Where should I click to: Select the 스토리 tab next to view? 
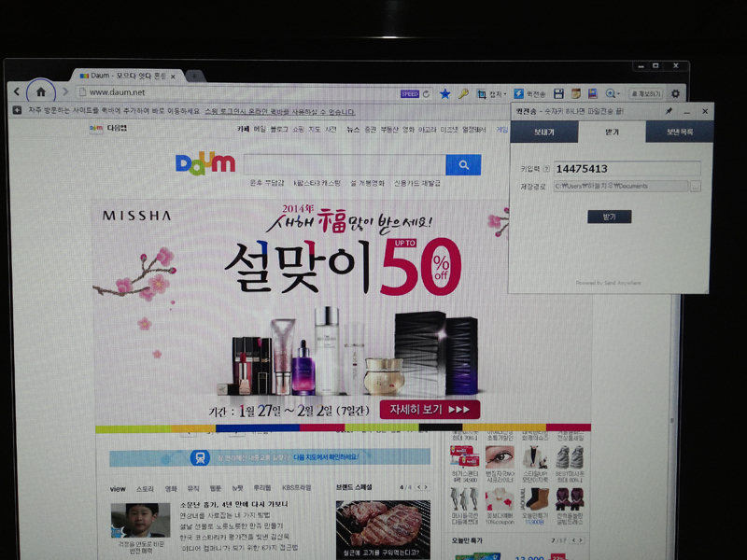point(145,488)
